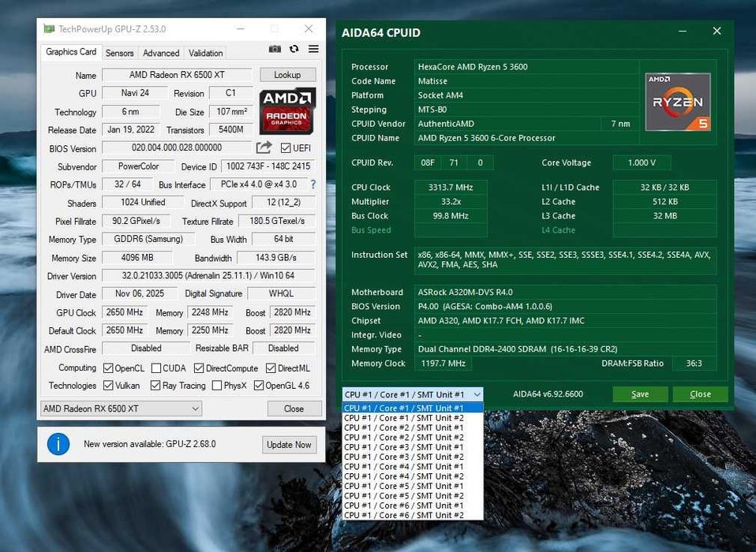Click the Digital Signature value WHQL
This screenshot has width=756, height=552.
point(281,293)
